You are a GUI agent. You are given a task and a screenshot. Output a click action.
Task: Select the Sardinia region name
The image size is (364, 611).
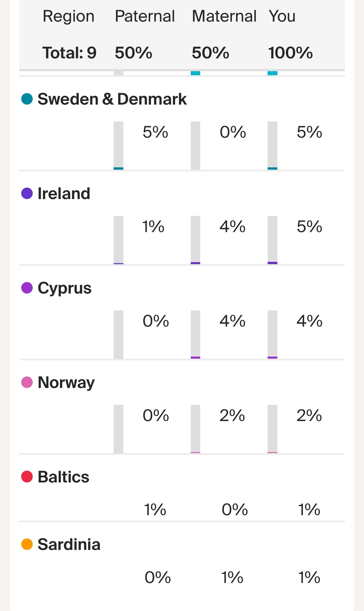click(x=69, y=545)
